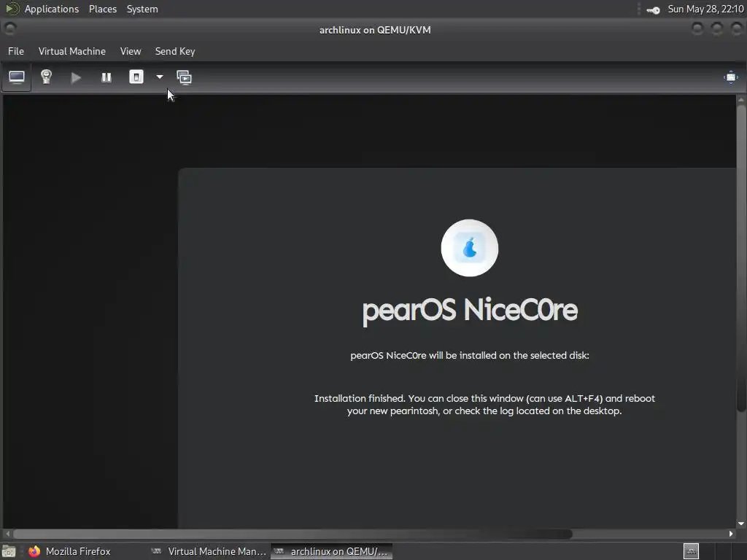Click the horizontal scrollbar thumb
Viewport: 747px width, 560px height.
293,534
